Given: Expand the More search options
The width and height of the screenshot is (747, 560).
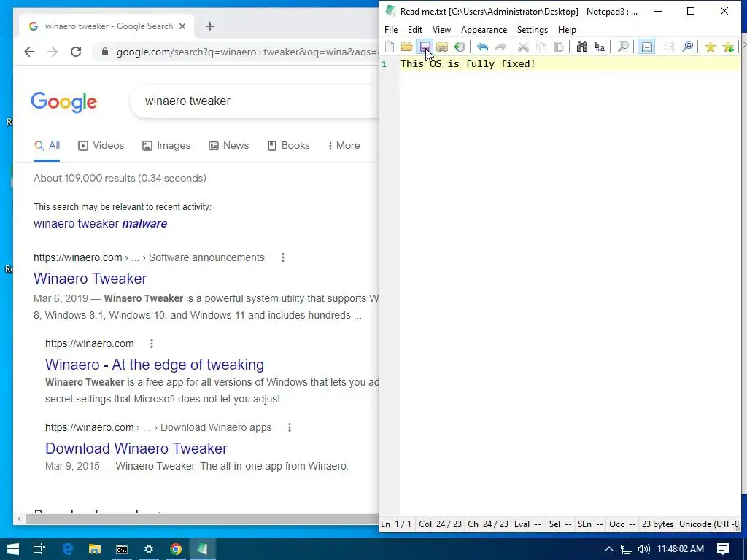Looking at the screenshot, I should tap(344, 145).
